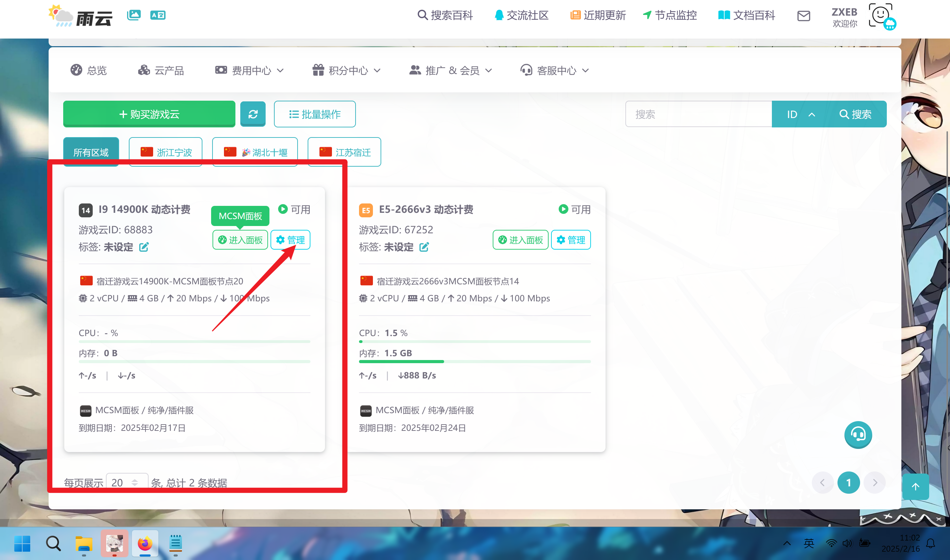Edit label pencil icon for server 68883

click(144, 247)
